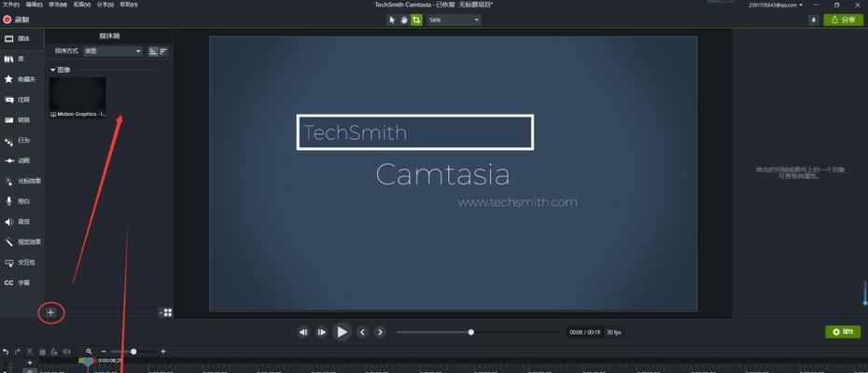Jump to next marker with right chevron
Screen dimensions: 868x373
pyautogui.click(x=380, y=332)
